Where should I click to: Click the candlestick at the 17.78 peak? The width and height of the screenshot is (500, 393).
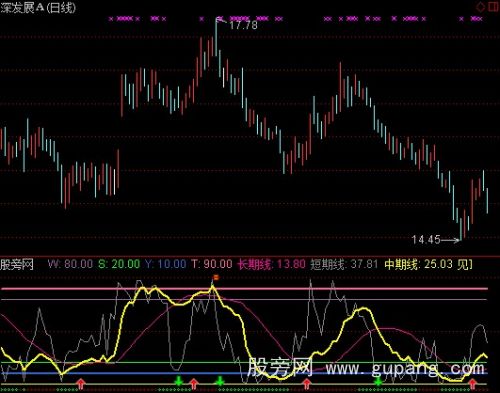pyautogui.click(x=216, y=36)
